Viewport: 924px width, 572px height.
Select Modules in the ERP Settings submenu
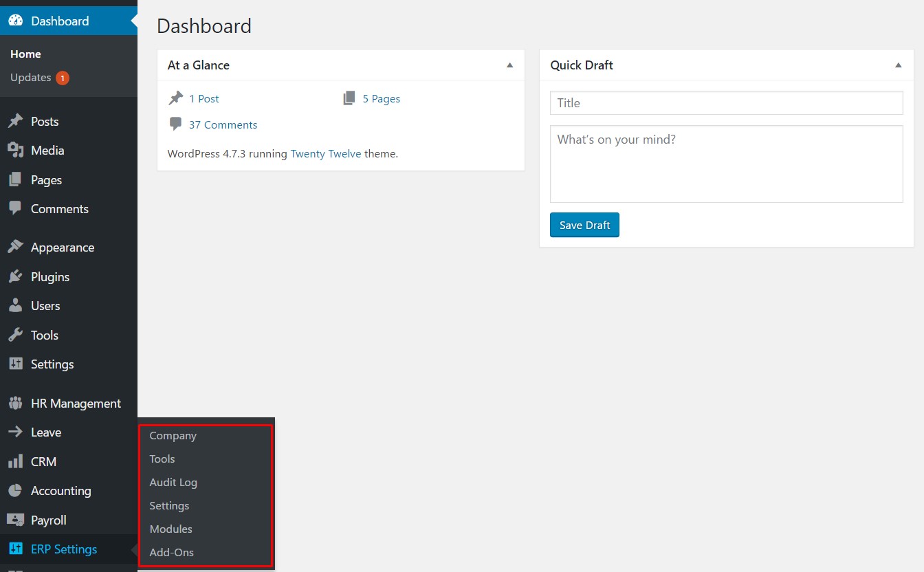(x=170, y=529)
